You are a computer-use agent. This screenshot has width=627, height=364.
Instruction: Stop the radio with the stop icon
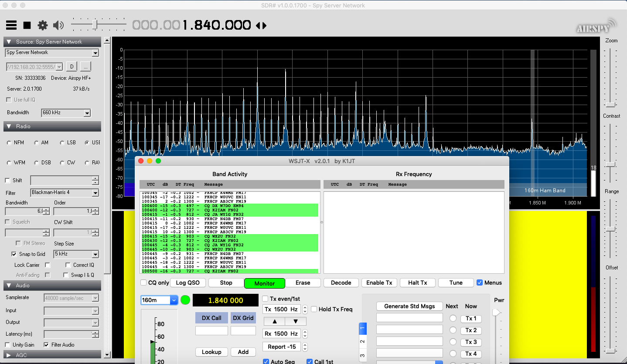coord(27,25)
